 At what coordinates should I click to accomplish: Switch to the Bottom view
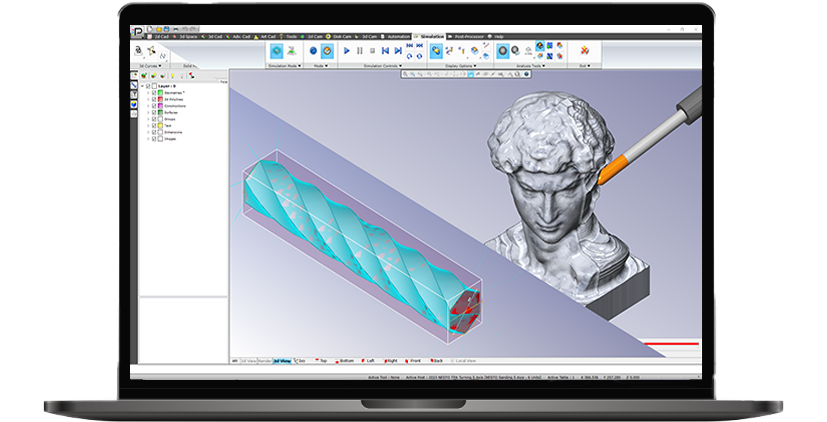[x=344, y=361]
